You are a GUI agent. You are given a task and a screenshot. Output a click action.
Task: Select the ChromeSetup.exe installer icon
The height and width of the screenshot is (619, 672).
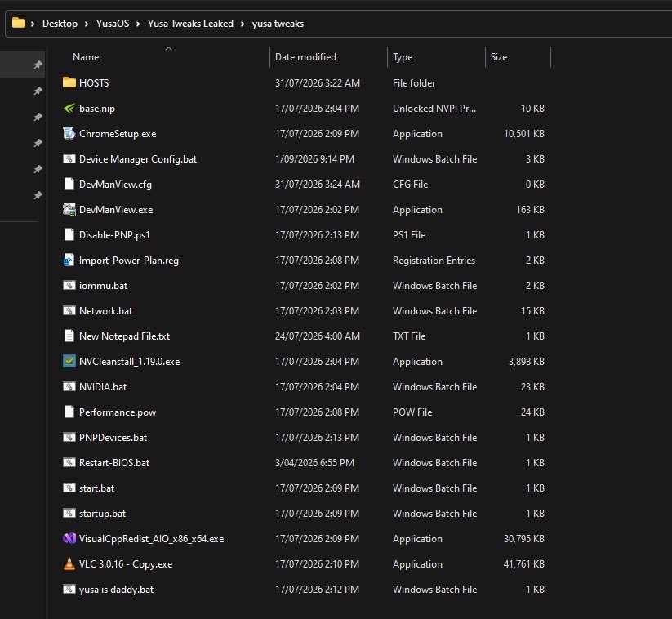tap(69, 133)
